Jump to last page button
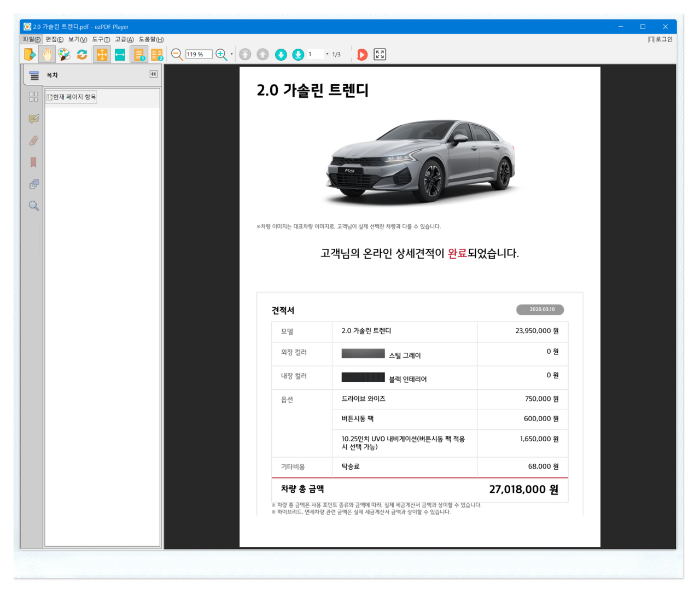The image size is (700, 595). point(298,54)
